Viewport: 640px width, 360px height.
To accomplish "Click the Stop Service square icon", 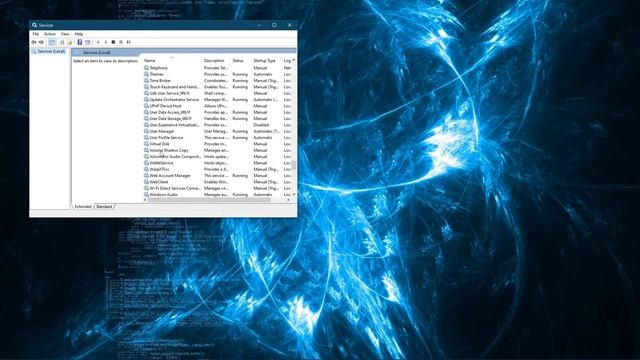I will pyautogui.click(x=113, y=42).
